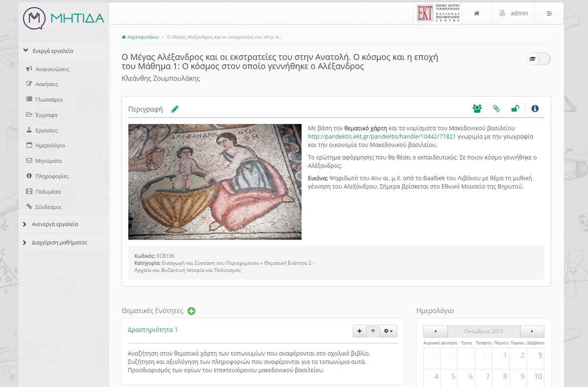Open the admin user menu
This screenshot has height=387, width=588.
click(514, 13)
